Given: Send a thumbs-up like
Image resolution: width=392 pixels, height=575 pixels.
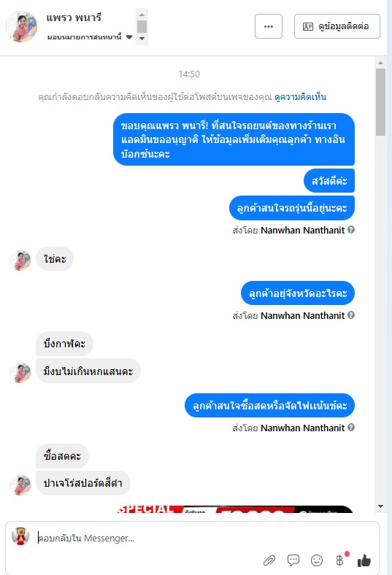Looking at the screenshot, I should [x=364, y=560].
